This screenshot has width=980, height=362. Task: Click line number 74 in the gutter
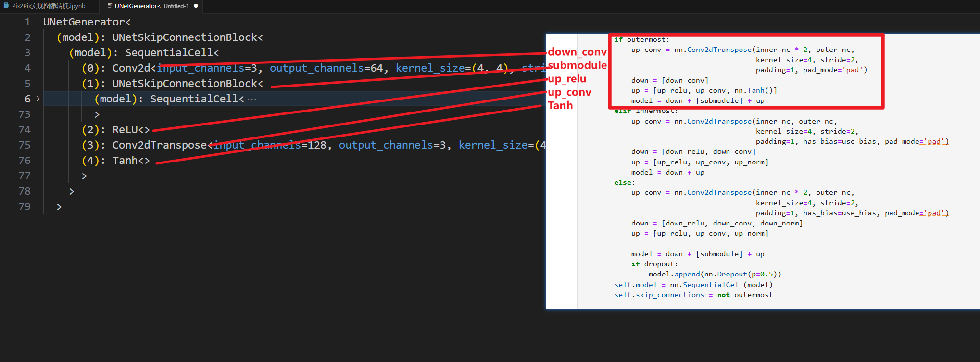[x=24, y=130]
